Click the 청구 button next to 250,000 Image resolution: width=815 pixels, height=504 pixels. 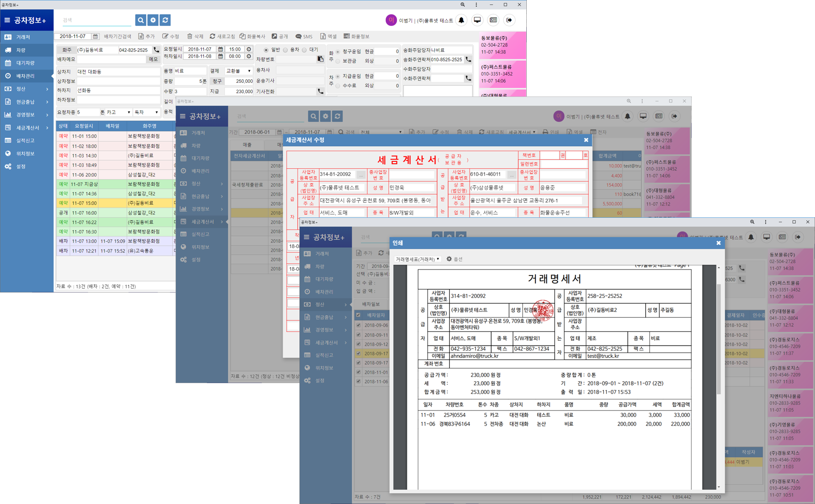click(217, 81)
